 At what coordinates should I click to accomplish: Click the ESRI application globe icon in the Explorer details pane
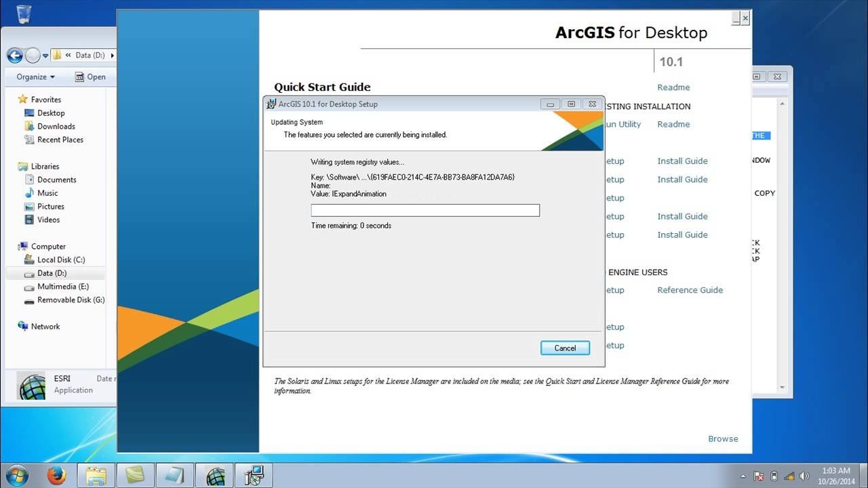click(33, 384)
